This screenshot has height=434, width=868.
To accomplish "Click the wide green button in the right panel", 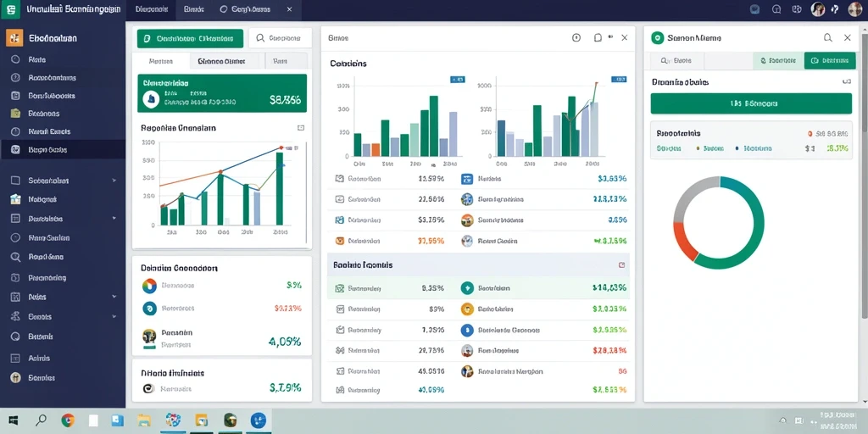I will point(751,103).
